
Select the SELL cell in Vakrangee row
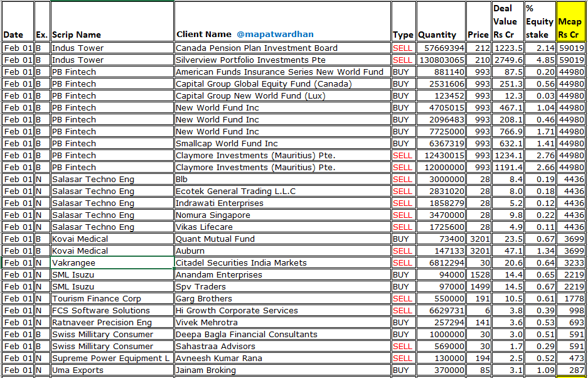(404, 262)
